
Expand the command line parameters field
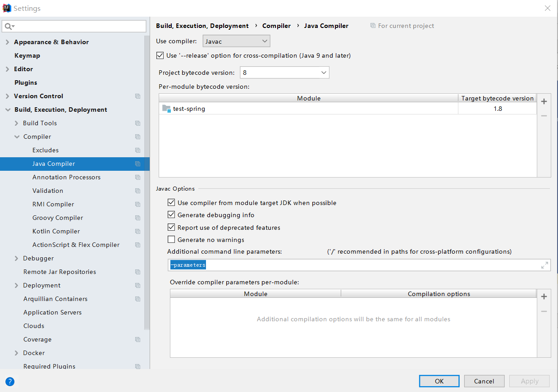544,265
